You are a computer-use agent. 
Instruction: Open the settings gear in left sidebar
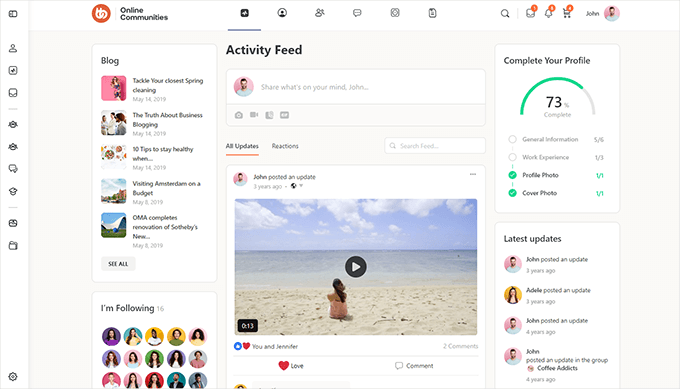(x=13, y=376)
